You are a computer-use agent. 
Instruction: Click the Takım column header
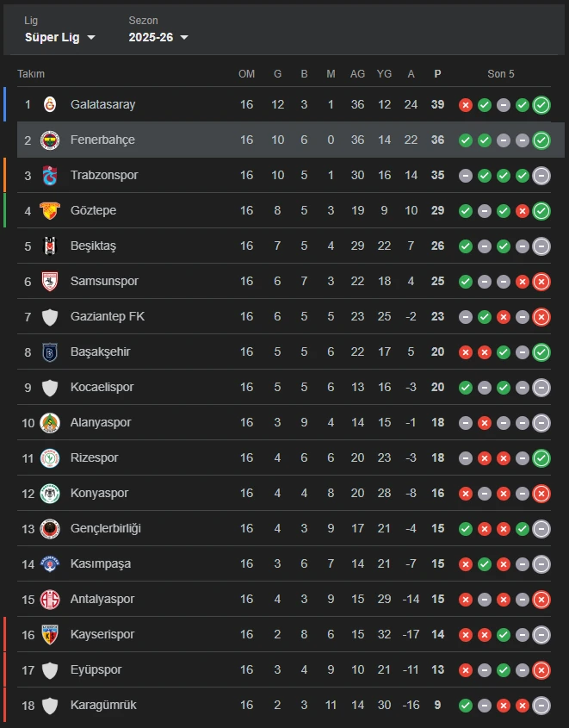[31, 74]
